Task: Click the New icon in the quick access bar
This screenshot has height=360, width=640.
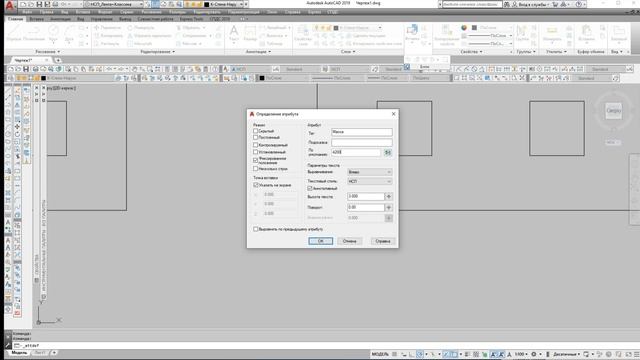Action: (23, 4)
